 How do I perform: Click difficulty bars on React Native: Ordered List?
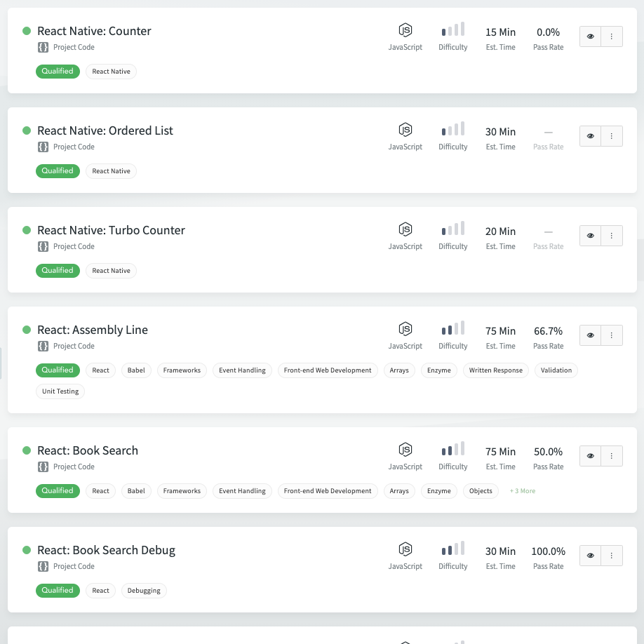pyautogui.click(x=453, y=128)
